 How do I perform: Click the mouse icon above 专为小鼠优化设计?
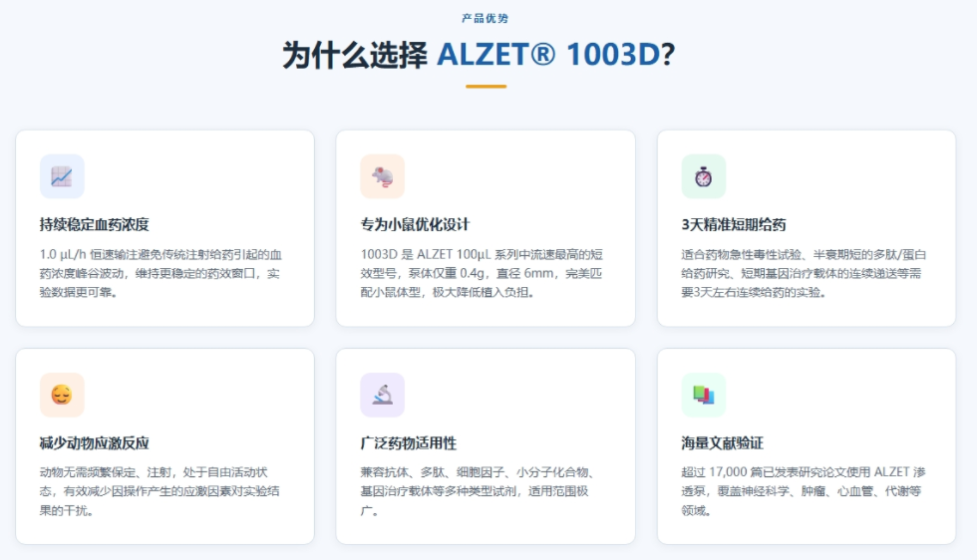coord(383,176)
